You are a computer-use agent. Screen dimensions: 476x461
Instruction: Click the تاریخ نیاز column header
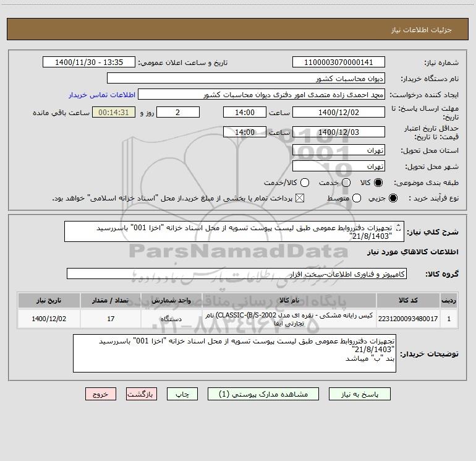point(49,301)
